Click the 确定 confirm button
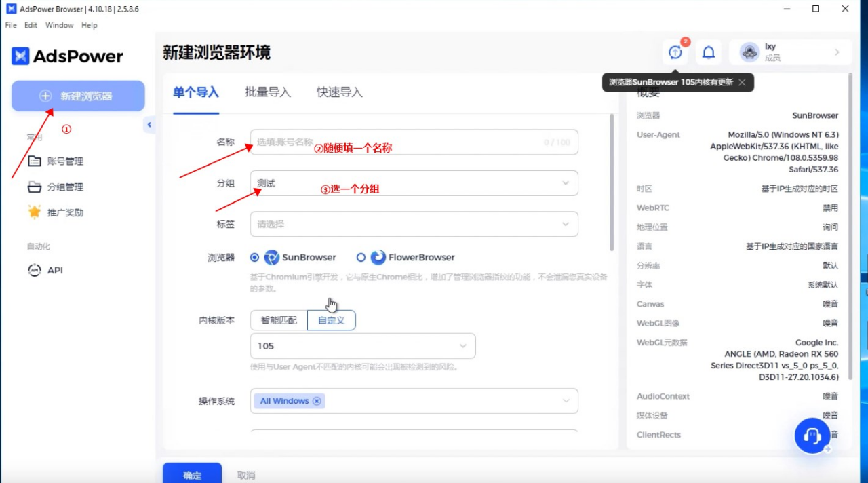 (x=192, y=475)
